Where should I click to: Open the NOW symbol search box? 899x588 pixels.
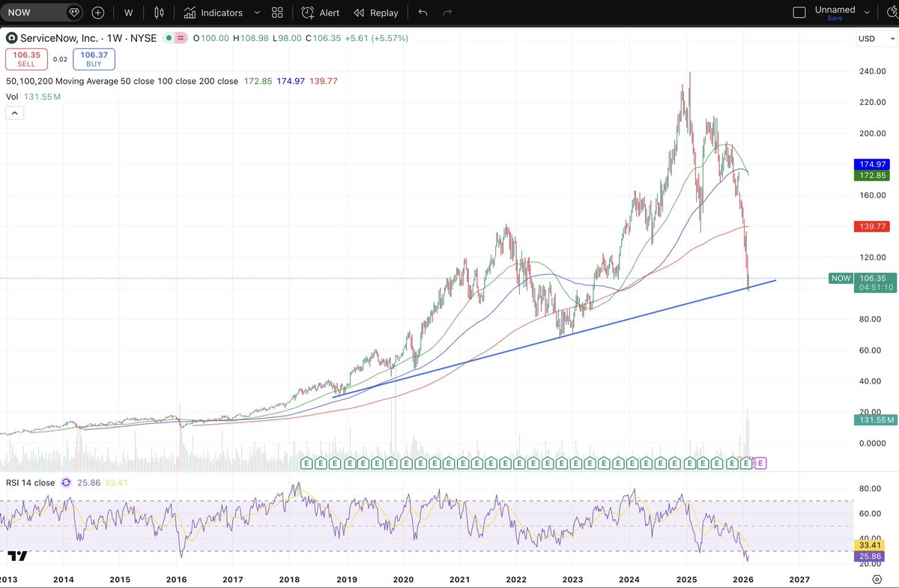tap(42, 13)
